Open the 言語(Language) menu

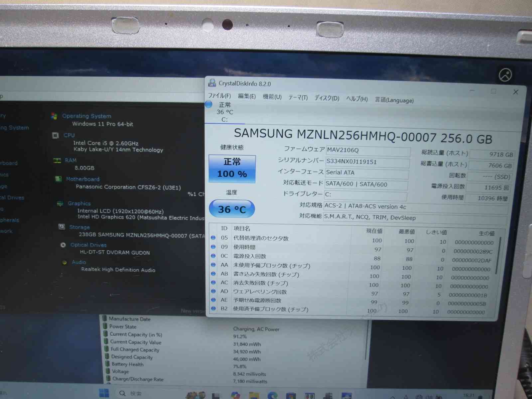pyautogui.click(x=394, y=100)
